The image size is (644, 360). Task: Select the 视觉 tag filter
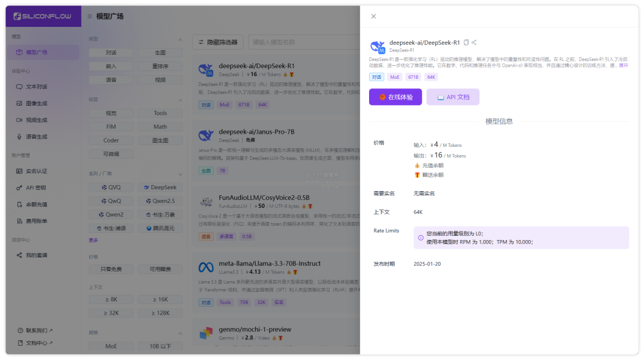tap(111, 113)
